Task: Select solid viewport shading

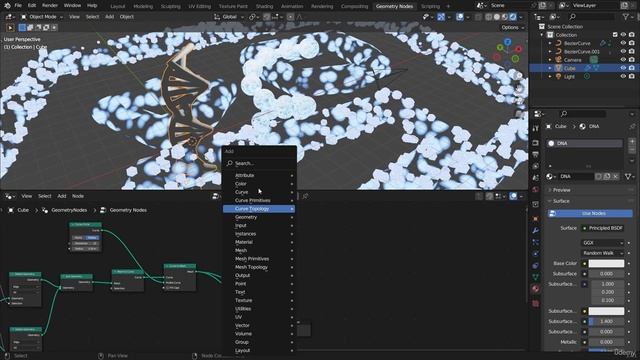Action: point(497,17)
